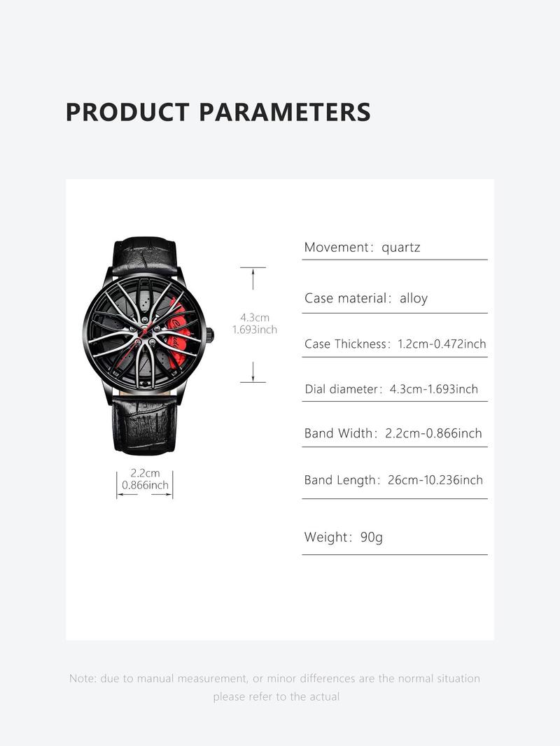Click the lower black leather strap
This screenshot has width=560, height=746.
click(x=145, y=425)
